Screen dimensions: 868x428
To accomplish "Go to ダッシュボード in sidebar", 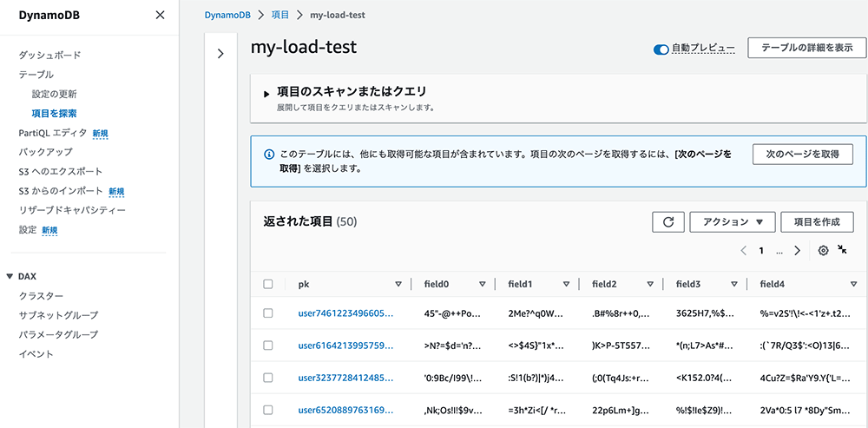I will pyautogui.click(x=49, y=55).
